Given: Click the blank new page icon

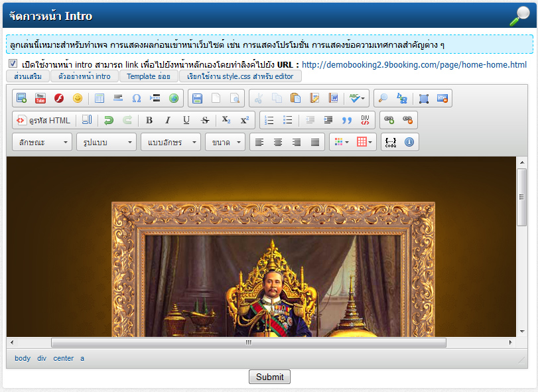Looking at the screenshot, I should click(x=216, y=98).
